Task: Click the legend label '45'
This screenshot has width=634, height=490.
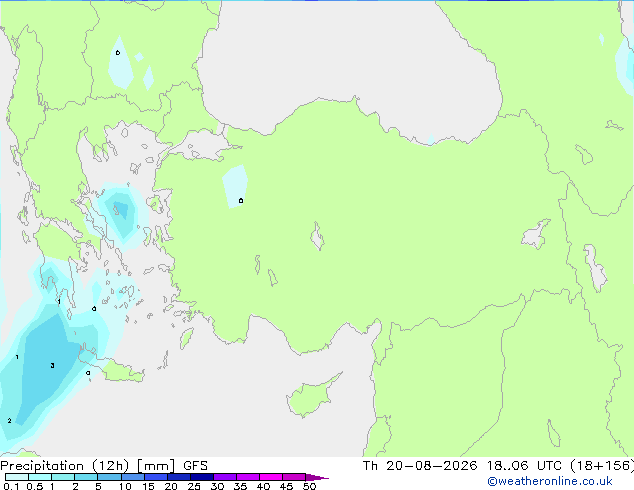Action: tap(286, 486)
